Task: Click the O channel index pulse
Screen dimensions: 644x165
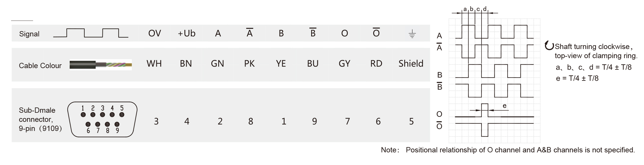Action: tap(485, 110)
